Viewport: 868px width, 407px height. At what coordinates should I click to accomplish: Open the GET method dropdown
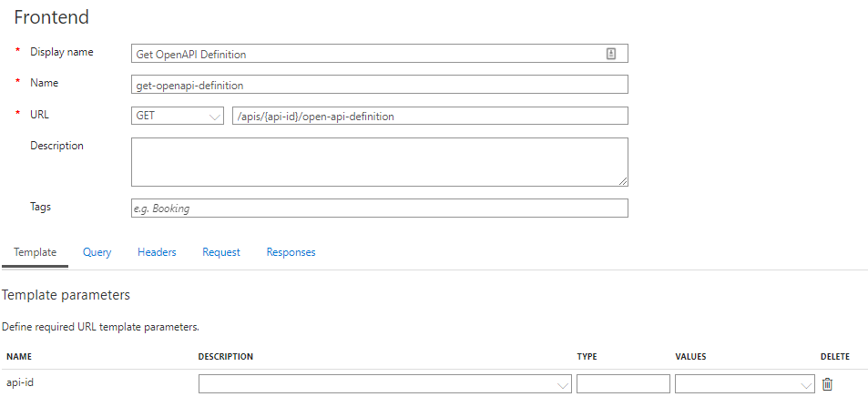178,116
